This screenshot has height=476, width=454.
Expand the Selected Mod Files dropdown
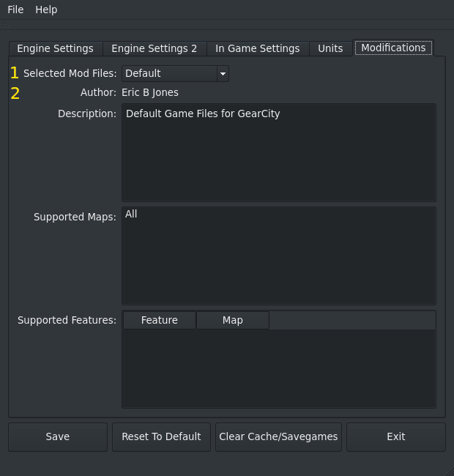175,73
